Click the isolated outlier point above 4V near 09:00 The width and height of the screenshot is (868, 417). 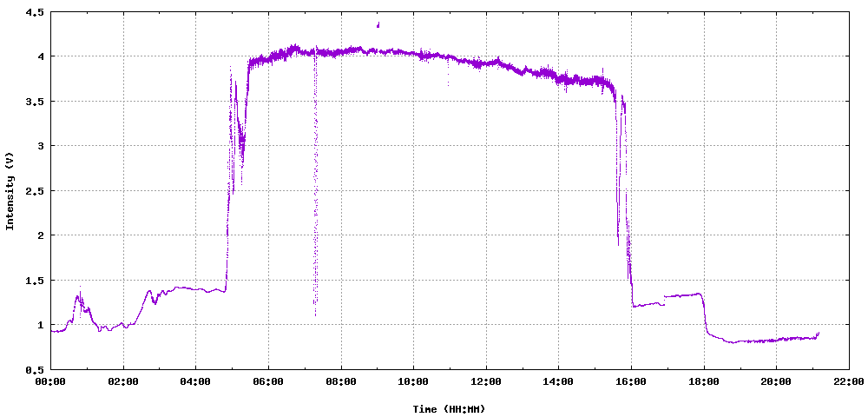(x=378, y=24)
